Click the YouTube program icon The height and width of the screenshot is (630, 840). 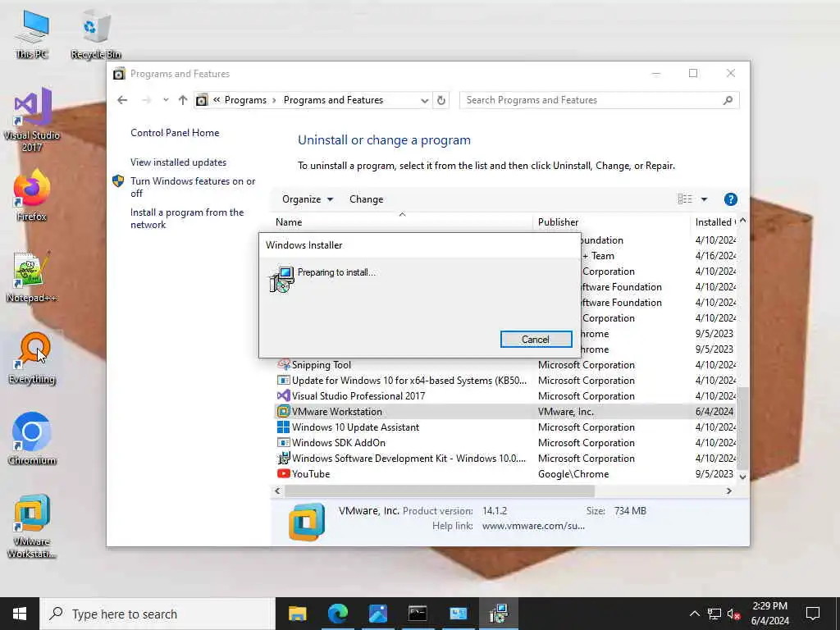(283, 474)
